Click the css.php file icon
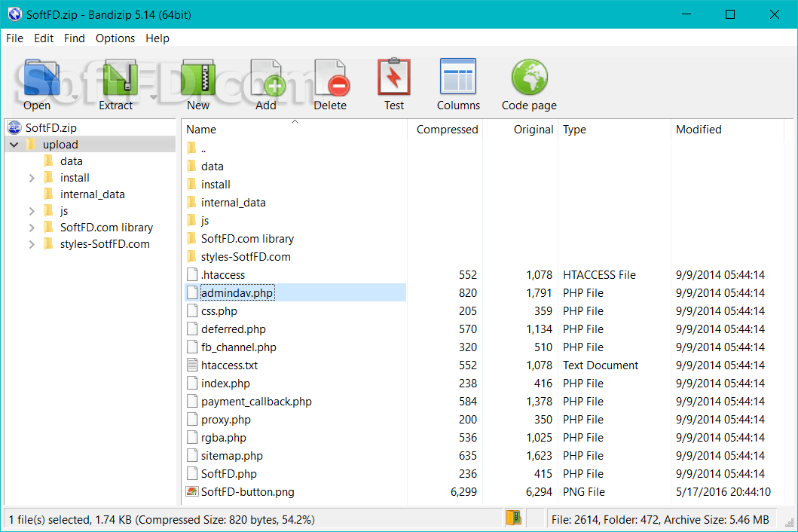 [x=192, y=310]
